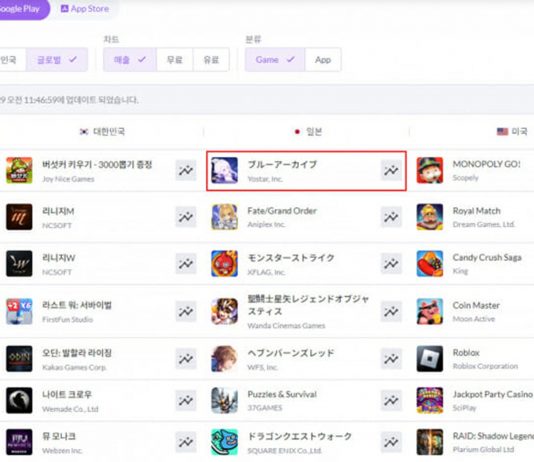Open trend chart for Fate/Grand Order
This screenshot has width=534, height=462.
click(x=391, y=217)
